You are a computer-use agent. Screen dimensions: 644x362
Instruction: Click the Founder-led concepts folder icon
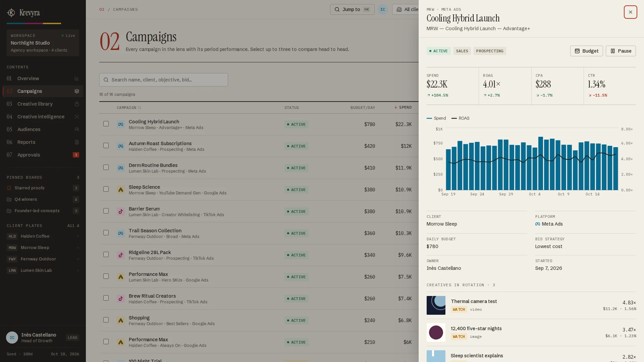pos(9,211)
